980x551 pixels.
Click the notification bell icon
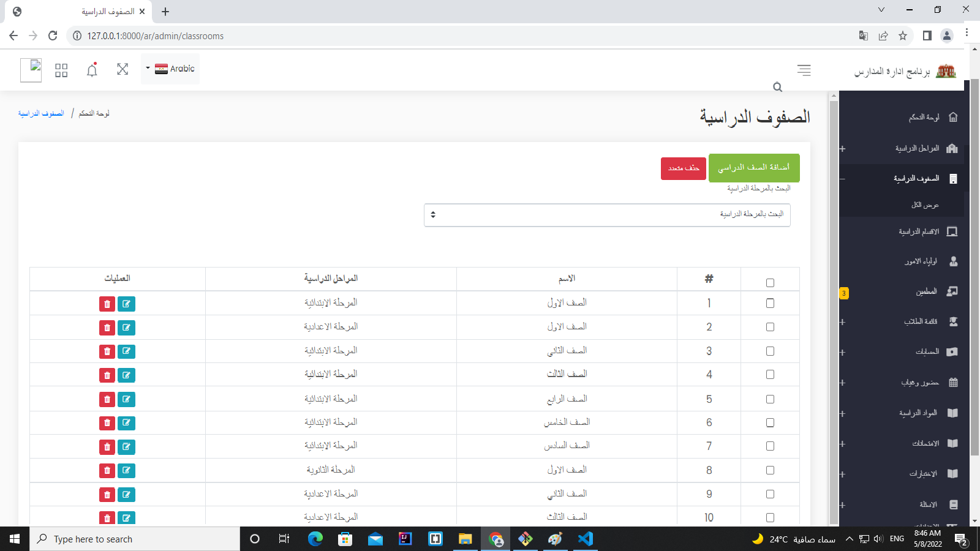pos(92,69)
